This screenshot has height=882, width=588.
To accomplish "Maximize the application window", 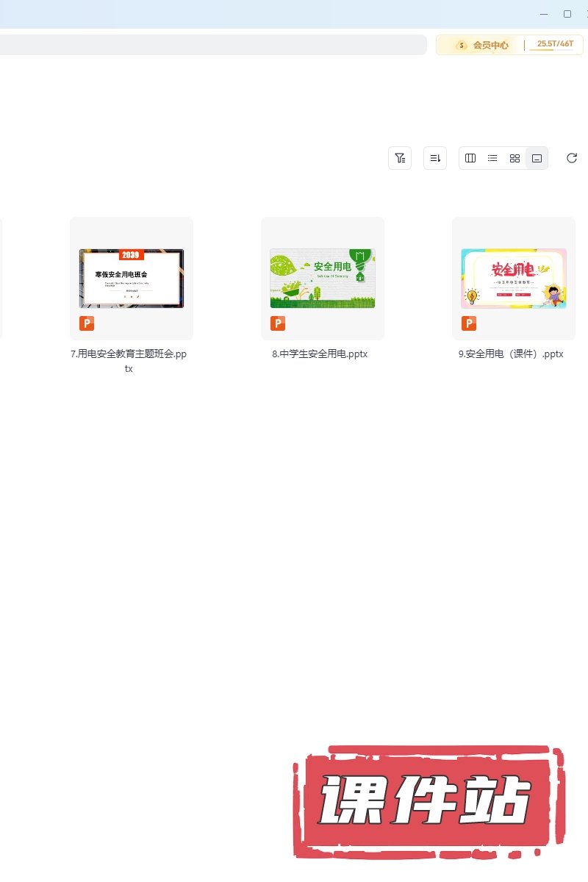I will pos(567,14).
